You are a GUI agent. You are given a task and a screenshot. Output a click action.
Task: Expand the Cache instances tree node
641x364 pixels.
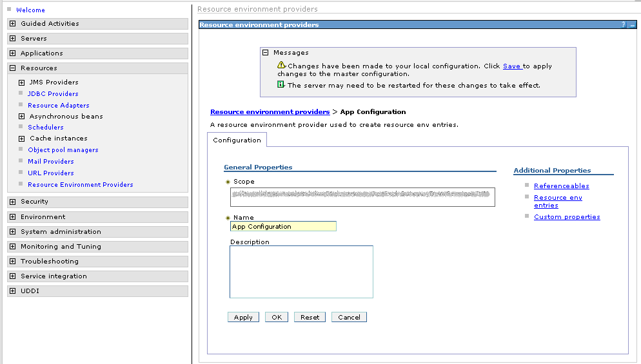22,139
